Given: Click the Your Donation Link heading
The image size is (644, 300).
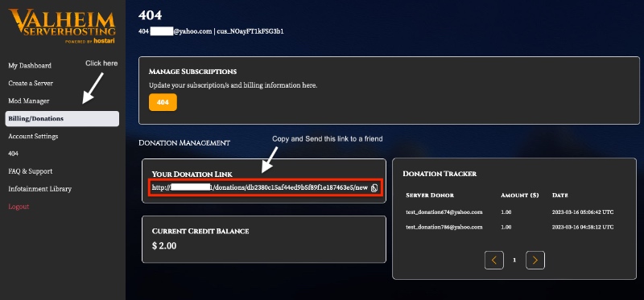Looking at the screenshot, I should pyautogui.click(x=192, y=174).
